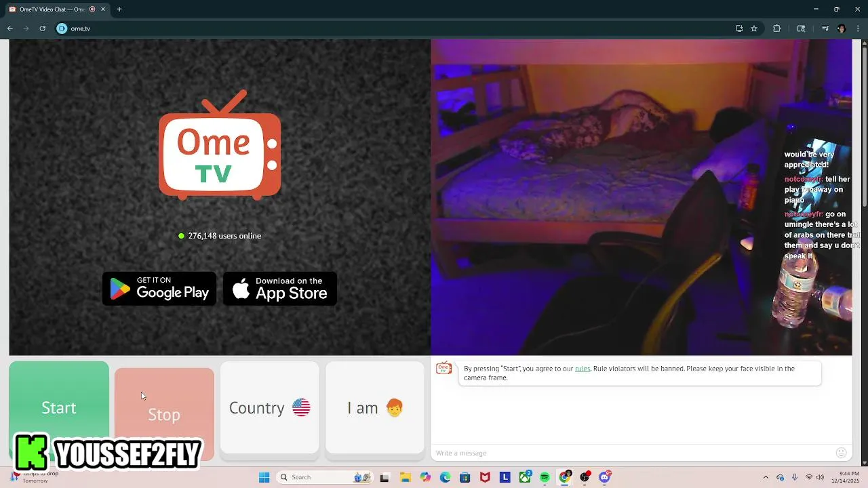868x488 pixels.
Task: Click the taskbar Search box
Action: (x=325, y=477)
